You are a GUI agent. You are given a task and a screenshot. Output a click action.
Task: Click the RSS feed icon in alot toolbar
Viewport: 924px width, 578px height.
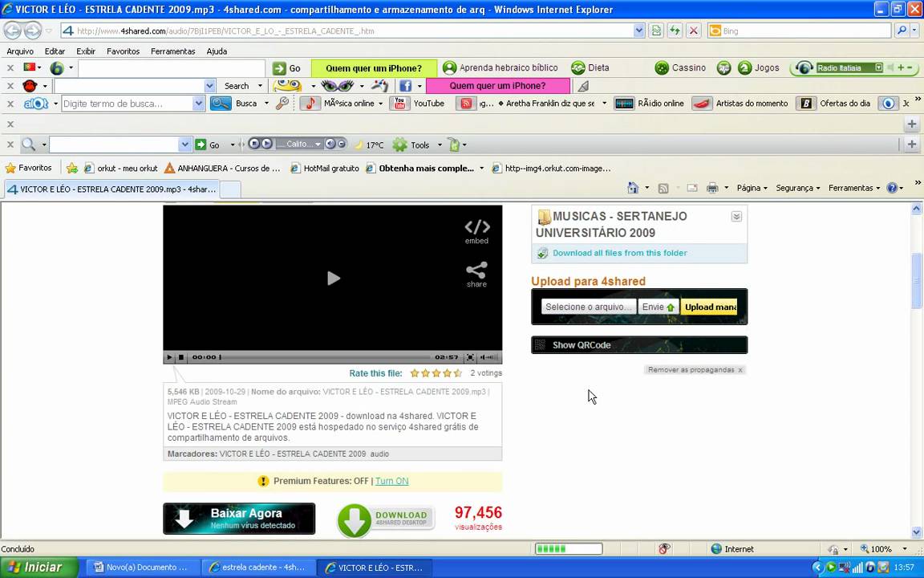pyautogui.click(x=466, y=104)
